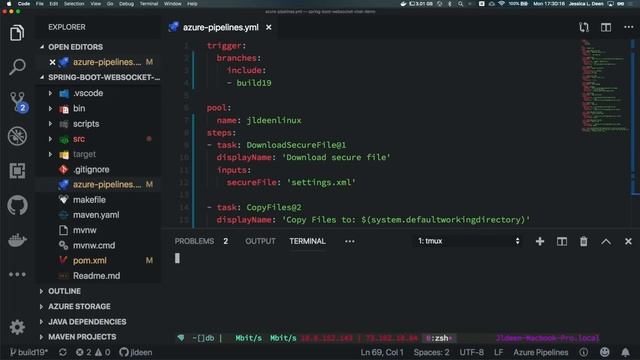Open the Debug menu in menu bar
The height and width of the screenshot is (360, 640).
(x=126, y=4)
